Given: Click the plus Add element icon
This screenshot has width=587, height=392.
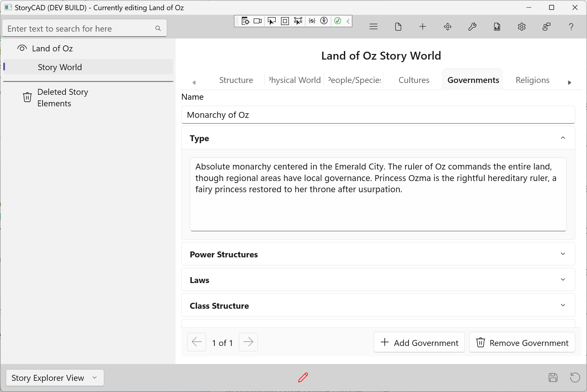Looking at the screenshot, I should [x=423, y=27].
